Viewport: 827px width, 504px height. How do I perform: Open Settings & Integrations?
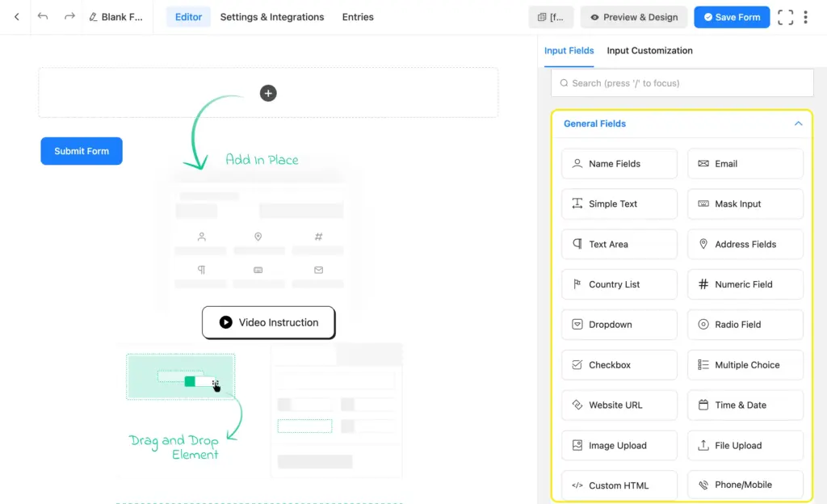271,17
